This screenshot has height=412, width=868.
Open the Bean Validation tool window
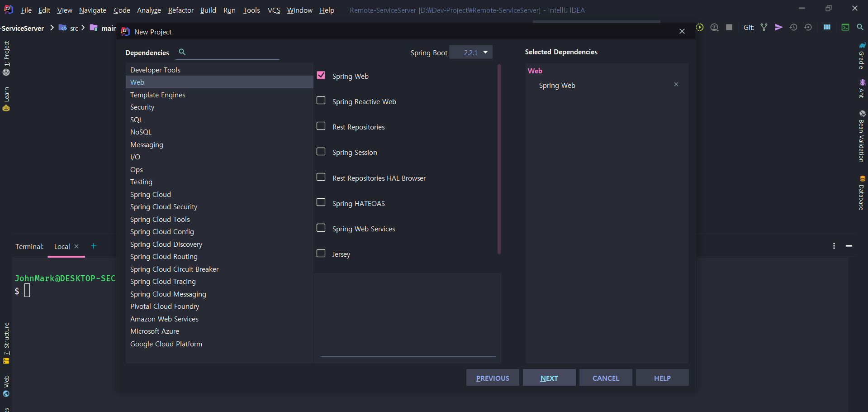[x=862, y=136]
